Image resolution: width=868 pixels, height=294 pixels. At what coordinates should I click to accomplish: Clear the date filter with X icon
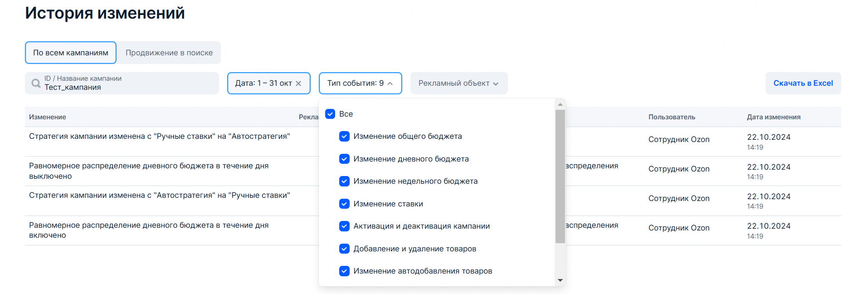point(298,83)
